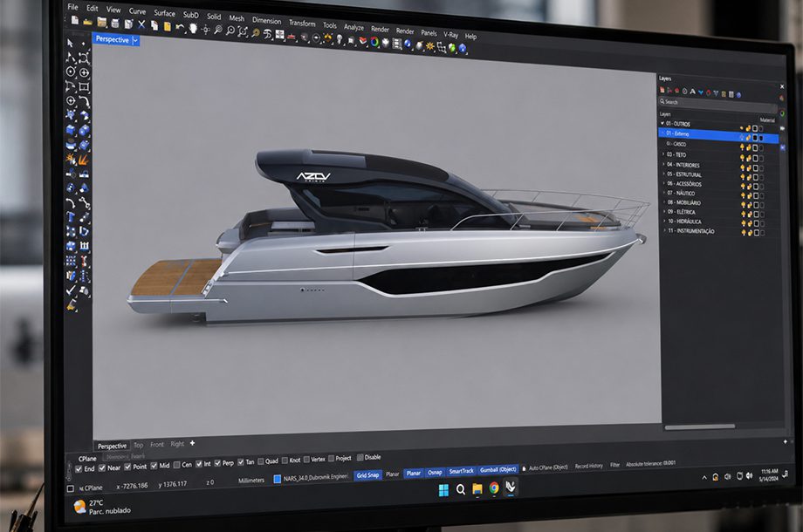Expand the 08 - MOBILIÁRIO layer
The height and width of the screenshot is (532, 803).
[x=663, y=202]
